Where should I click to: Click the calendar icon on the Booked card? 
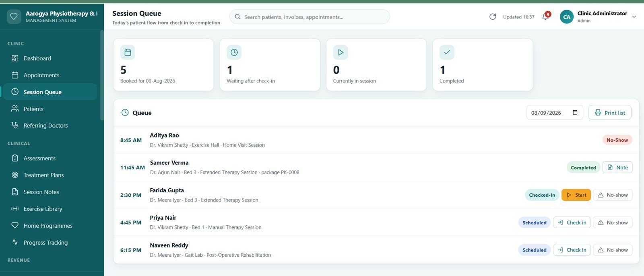click(x=128, y=52)
